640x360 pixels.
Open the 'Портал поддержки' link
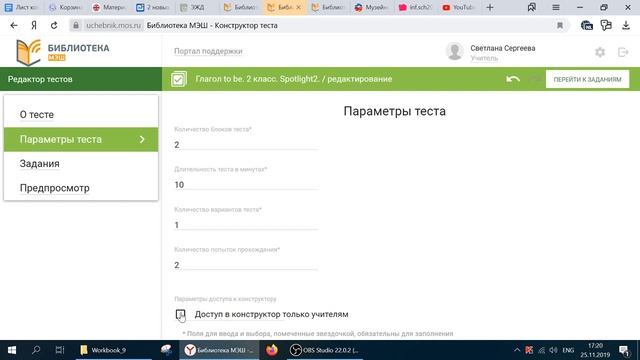point(208,51)
